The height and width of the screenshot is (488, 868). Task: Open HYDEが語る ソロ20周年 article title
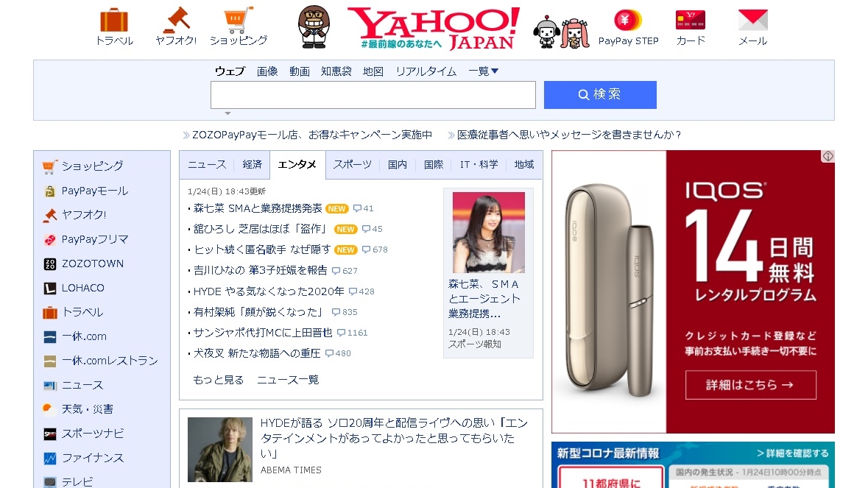[394, 438]
